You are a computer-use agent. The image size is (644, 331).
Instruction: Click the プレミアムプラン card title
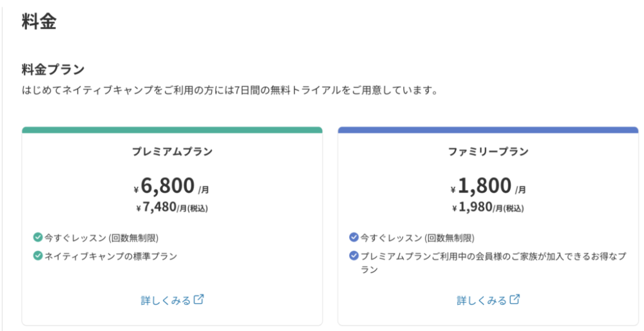[172, 152]
